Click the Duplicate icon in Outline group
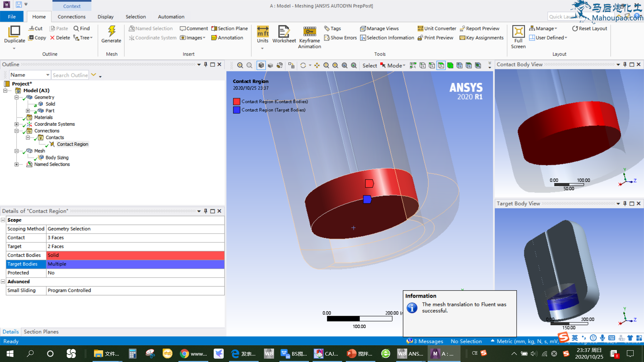Viewport: 644px width, 362px height. click(14, 31)
